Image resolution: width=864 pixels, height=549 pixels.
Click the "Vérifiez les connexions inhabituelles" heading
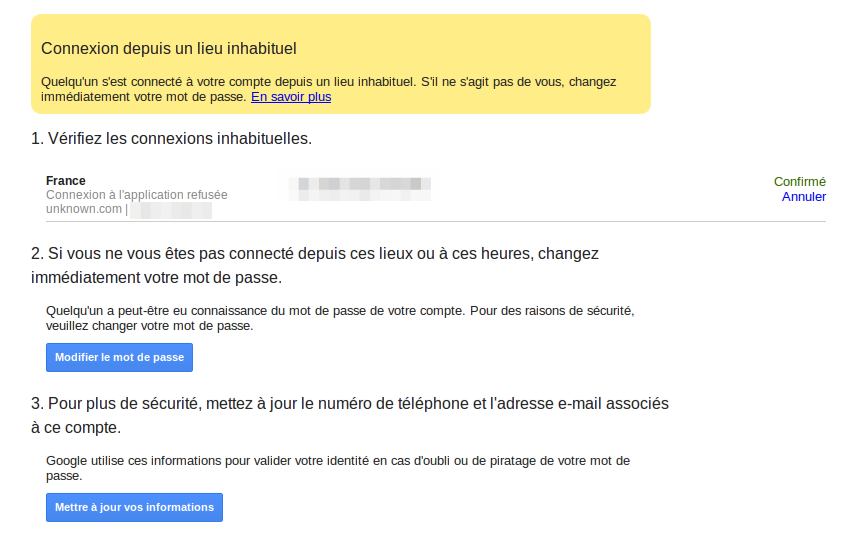click(x=171, y=138)
